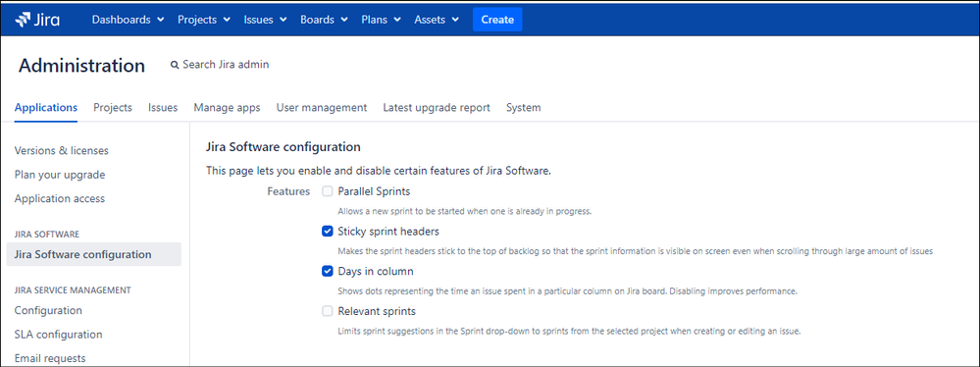Open SLA configuration in sidebar
The height and width of the screenshot is (367, 980).
[x=58, y=335]
